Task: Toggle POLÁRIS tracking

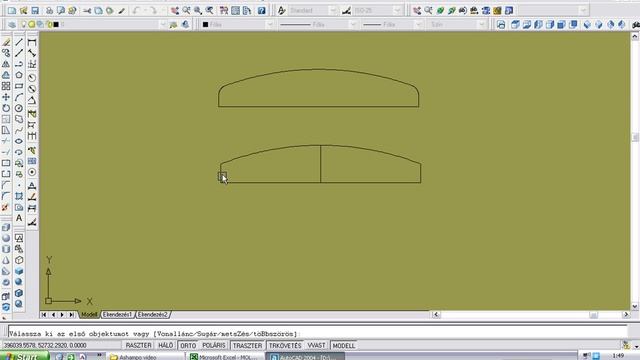Action: click(x=214, y=345)
